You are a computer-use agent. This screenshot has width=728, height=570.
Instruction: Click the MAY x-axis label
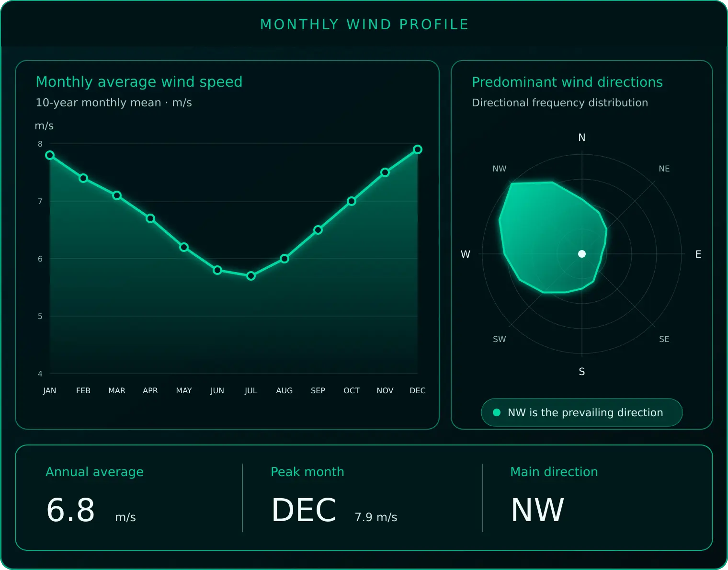(184, 390)
